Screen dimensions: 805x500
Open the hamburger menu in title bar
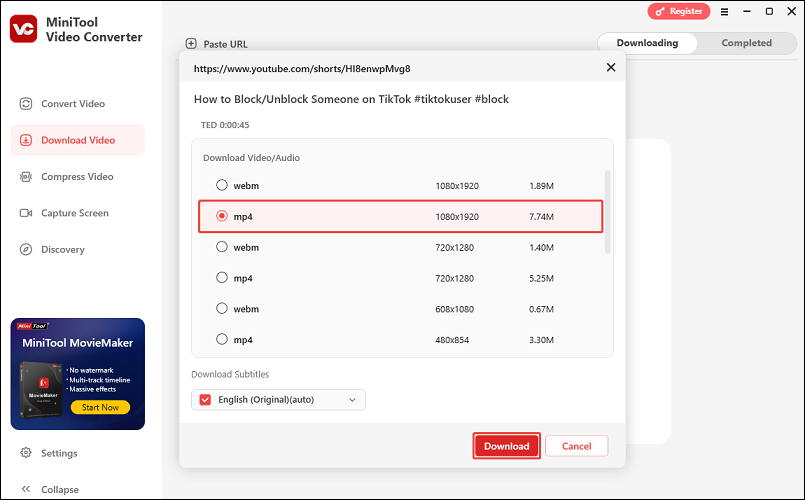click(x=724, y=11)
